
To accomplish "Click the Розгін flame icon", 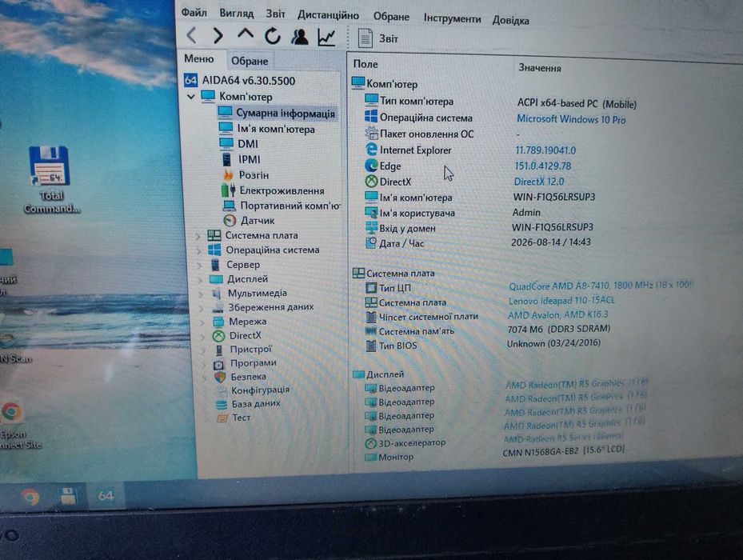I will 229,175.
